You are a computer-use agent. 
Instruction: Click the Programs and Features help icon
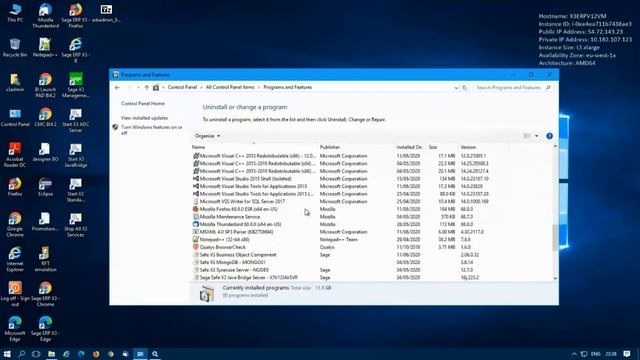(x=549, y=136)
